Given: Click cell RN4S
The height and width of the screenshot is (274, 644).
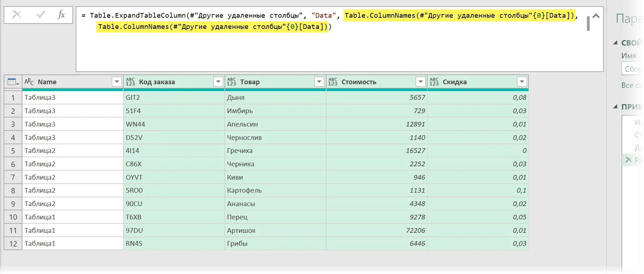Looking at the screenshot, I should [x=174, y=244].
